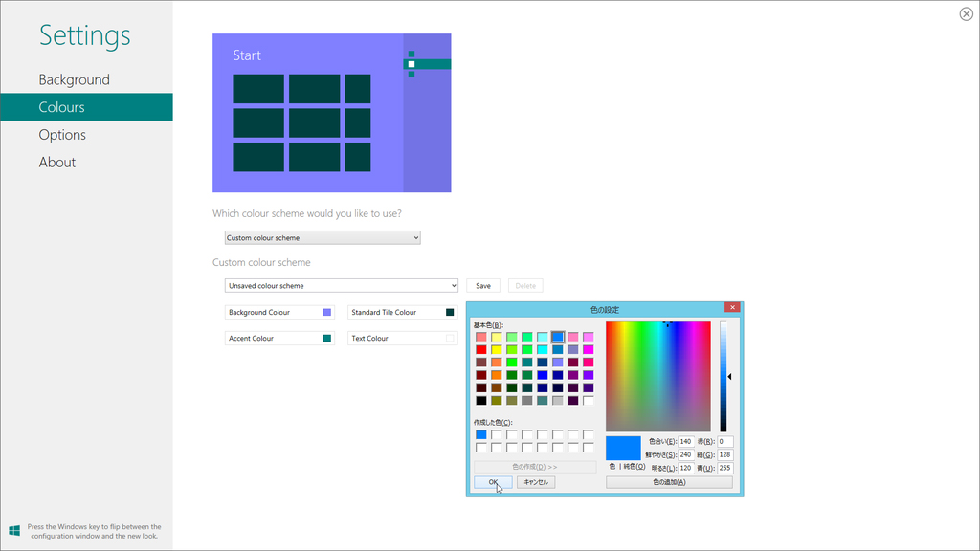Open the Unsaved colour scheme dropdown
This screenshot has width=980, height=551.
point(342,285)
